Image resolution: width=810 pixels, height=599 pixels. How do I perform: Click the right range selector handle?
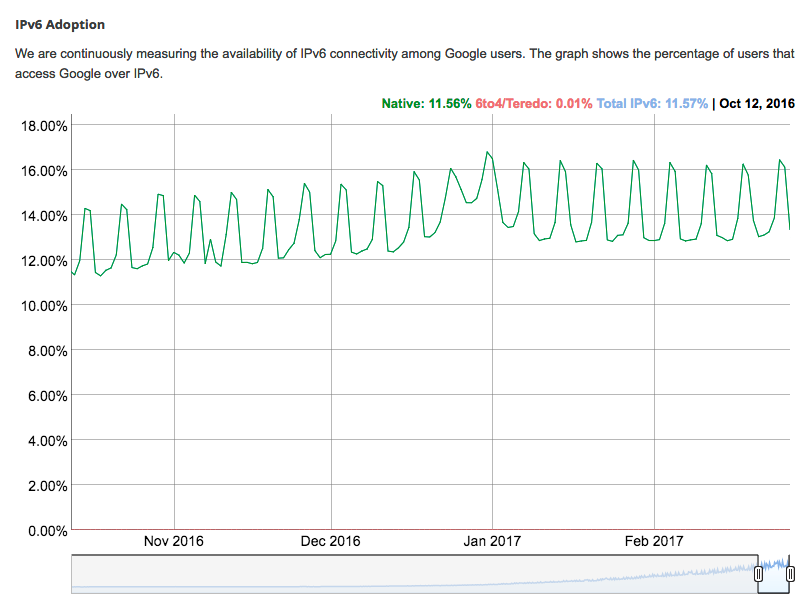(x=791, y=574)
